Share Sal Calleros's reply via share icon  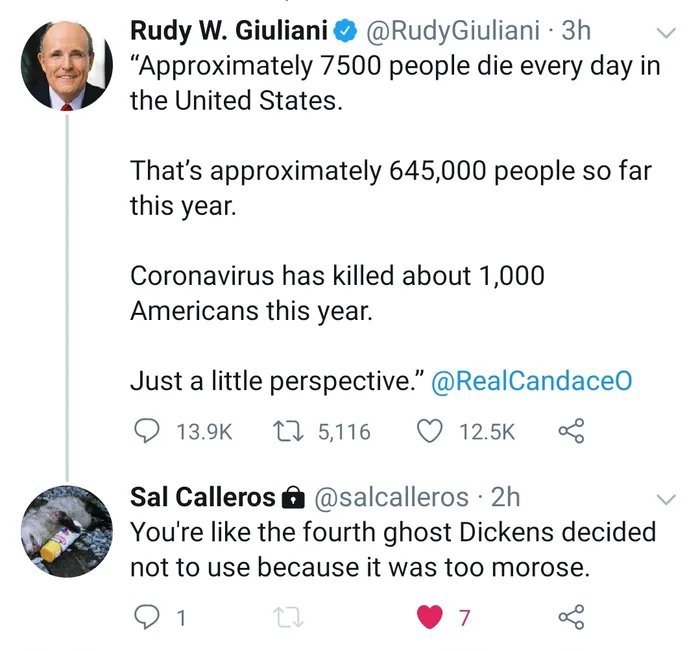pyautogui.click(x=569, y=617)
